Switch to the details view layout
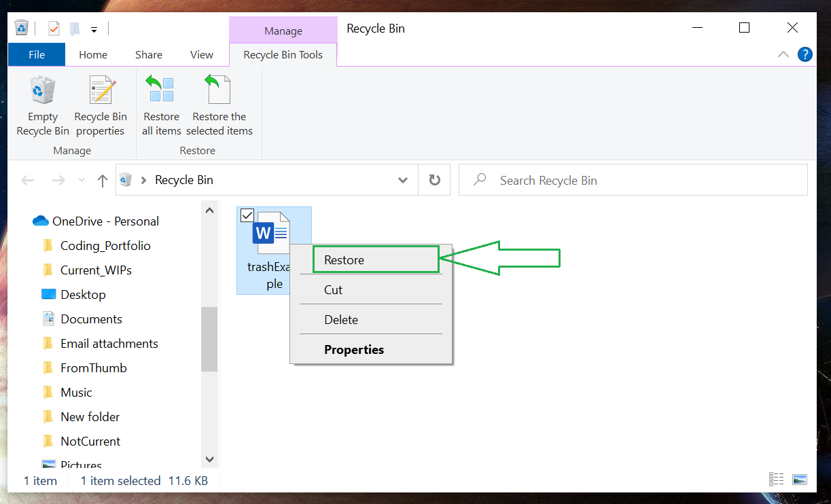The height and width of the screenshot is (504, 831). point(777,480)
